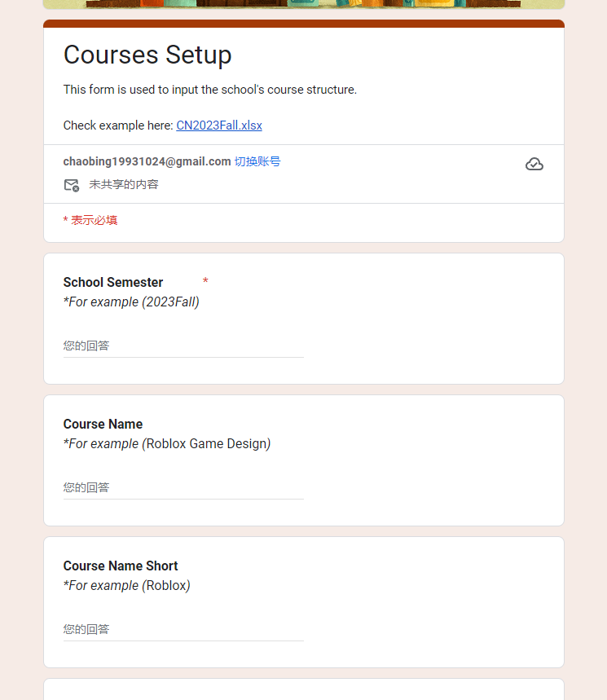Click the Check example here text
This screenshot has height=700, width=607.
[x=117, y=125]
